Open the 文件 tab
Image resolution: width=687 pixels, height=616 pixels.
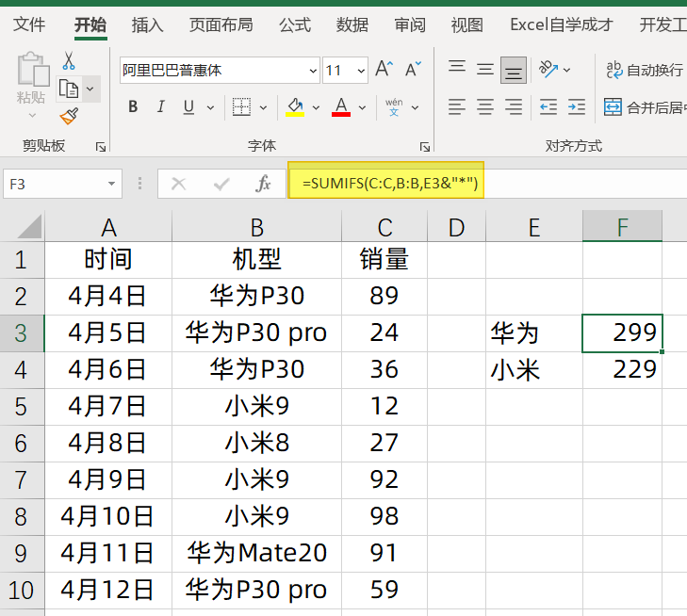click(x=29, y=24)
